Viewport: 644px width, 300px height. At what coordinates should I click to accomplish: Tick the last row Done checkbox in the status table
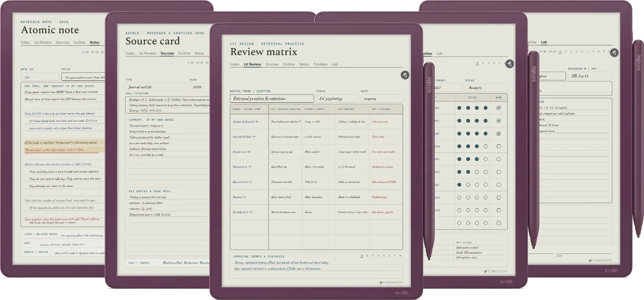pos(499,223)
